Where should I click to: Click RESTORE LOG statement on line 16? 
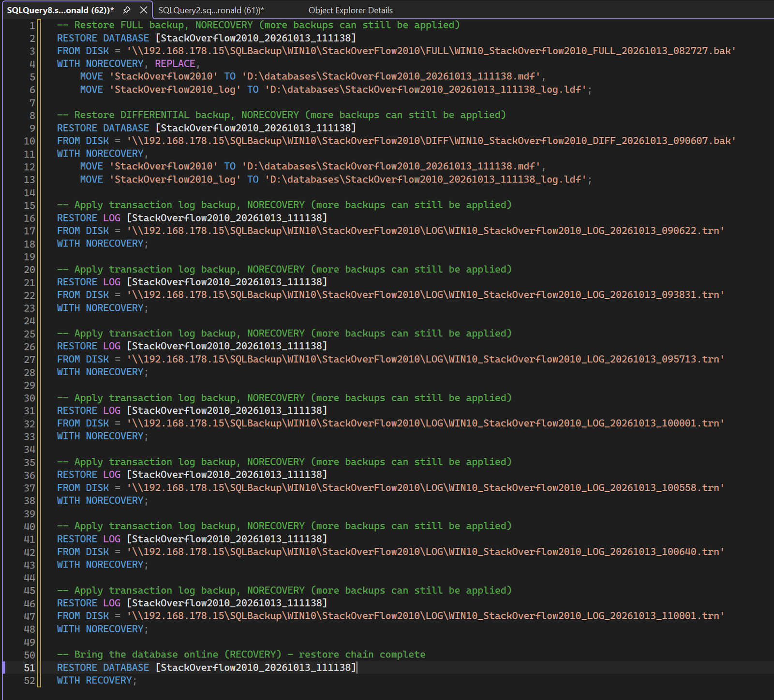[192, 218]
